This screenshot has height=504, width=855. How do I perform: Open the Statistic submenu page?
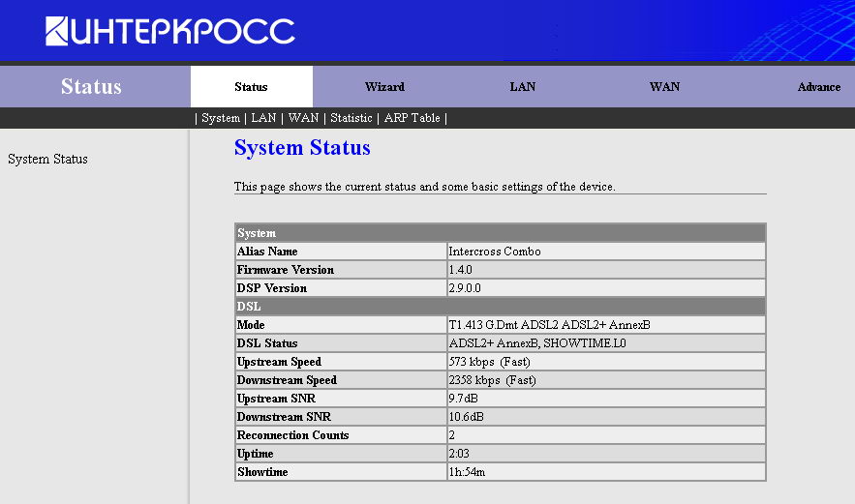(x=351, y=118)
